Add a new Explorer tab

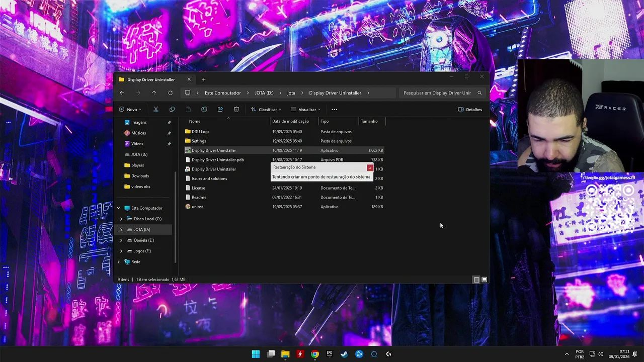(x=204, y=79)
